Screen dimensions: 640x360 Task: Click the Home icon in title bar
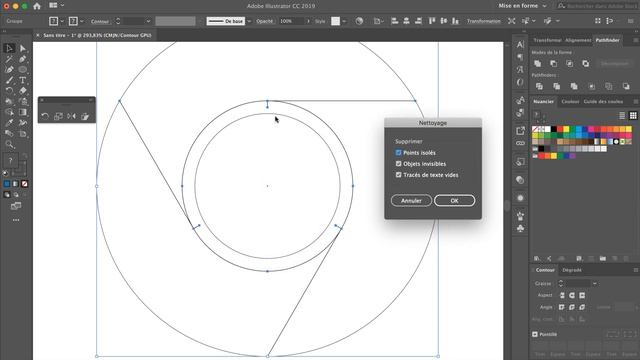click(37, 6)
